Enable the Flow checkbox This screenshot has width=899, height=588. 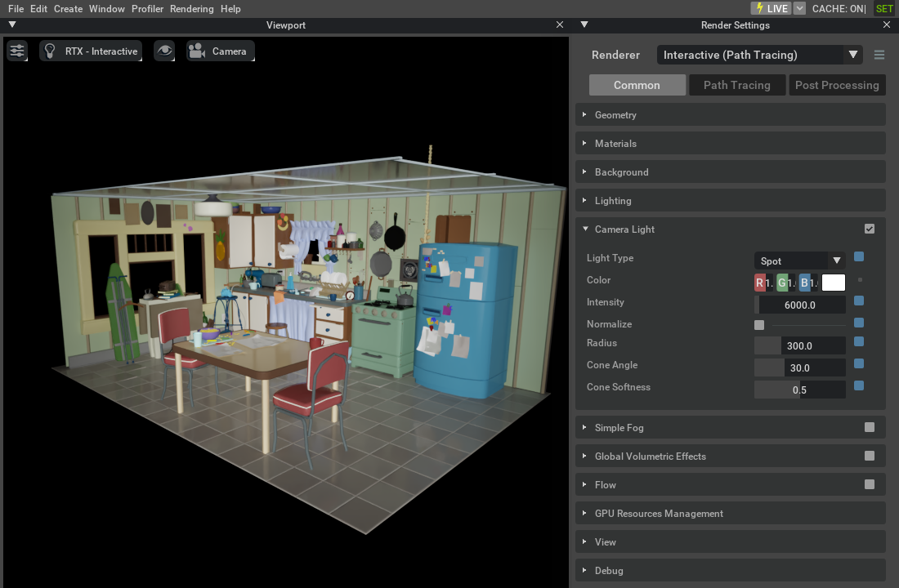click(870, 484)
